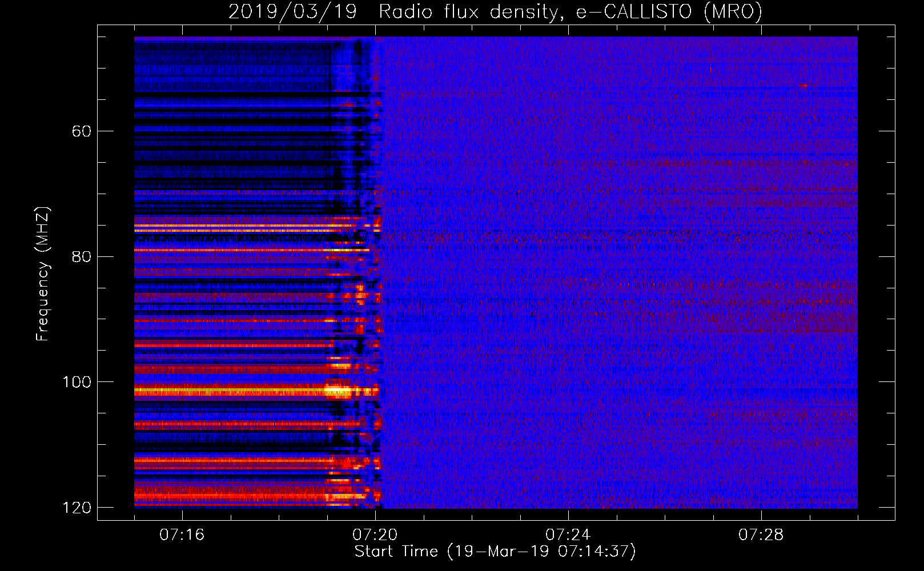Click the date "2019/03/19" in the title
The height and width of the screenshot is (571, 924).
pyautogui.click(x=292, y=12)
